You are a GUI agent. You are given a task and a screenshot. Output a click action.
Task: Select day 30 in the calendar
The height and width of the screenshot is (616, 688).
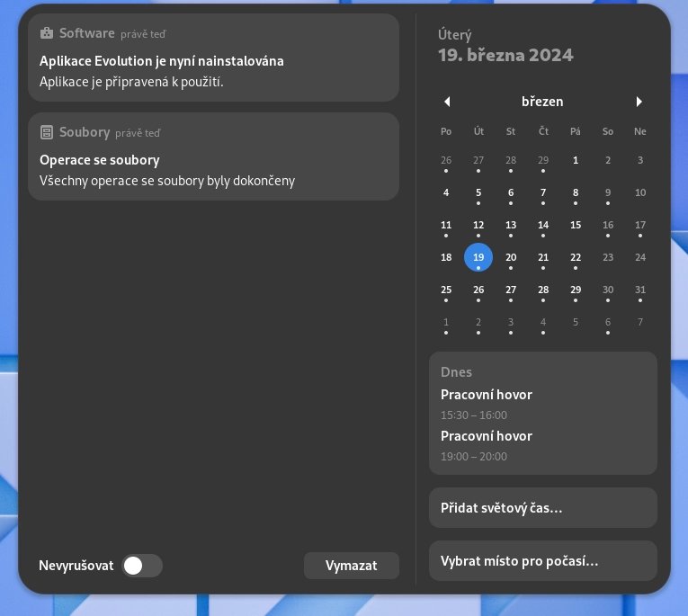pos(608,290)
